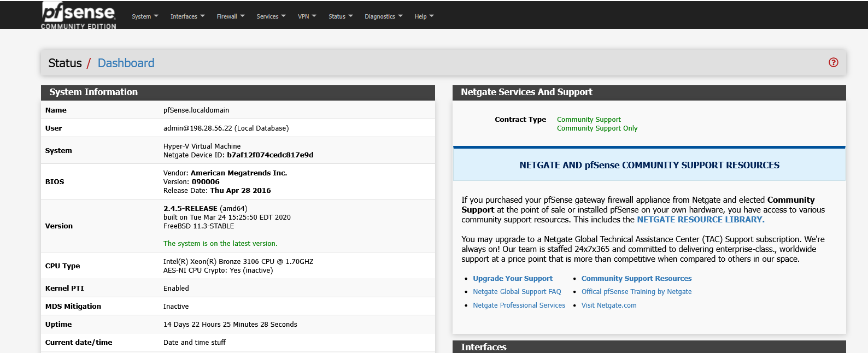The height and width of the screenshot is (353, 868).
Task: Click the Netgate Services And Support header
Action: click(x=649, y=92)
